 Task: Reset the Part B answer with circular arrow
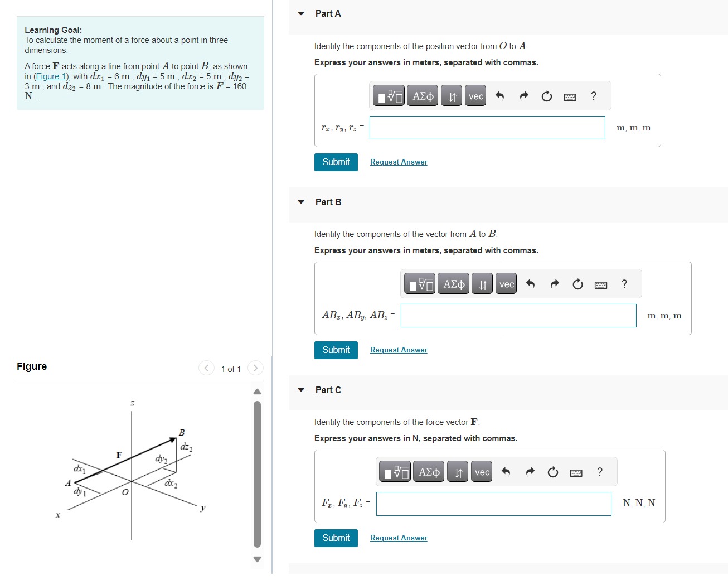click(577, 283)
